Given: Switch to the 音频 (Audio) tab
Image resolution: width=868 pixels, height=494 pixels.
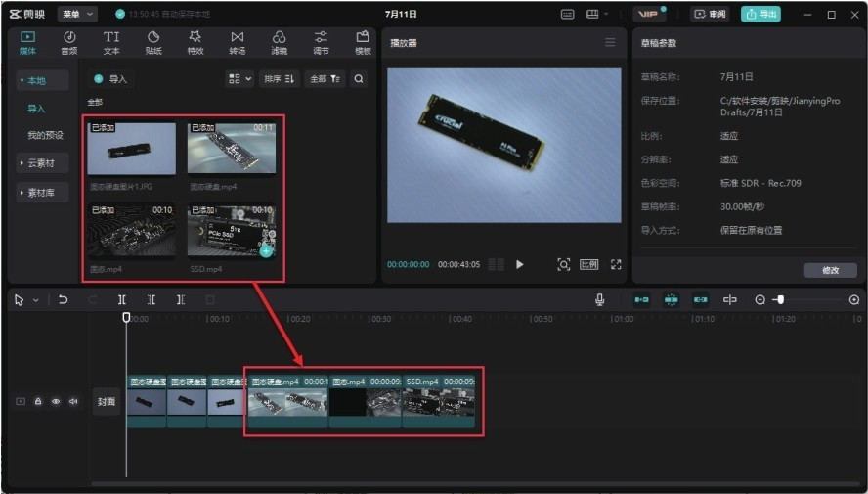Looking at the screenshot, I should click(69, 43).
